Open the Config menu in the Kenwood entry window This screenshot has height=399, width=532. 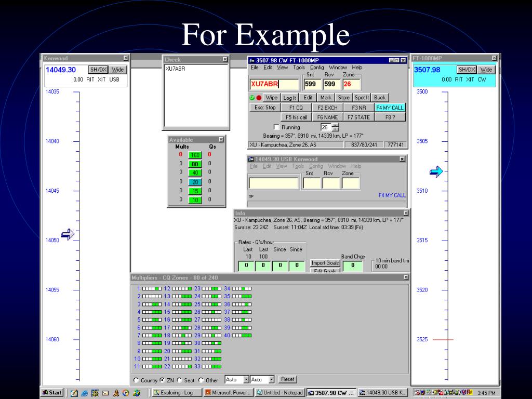coord(316,166)
